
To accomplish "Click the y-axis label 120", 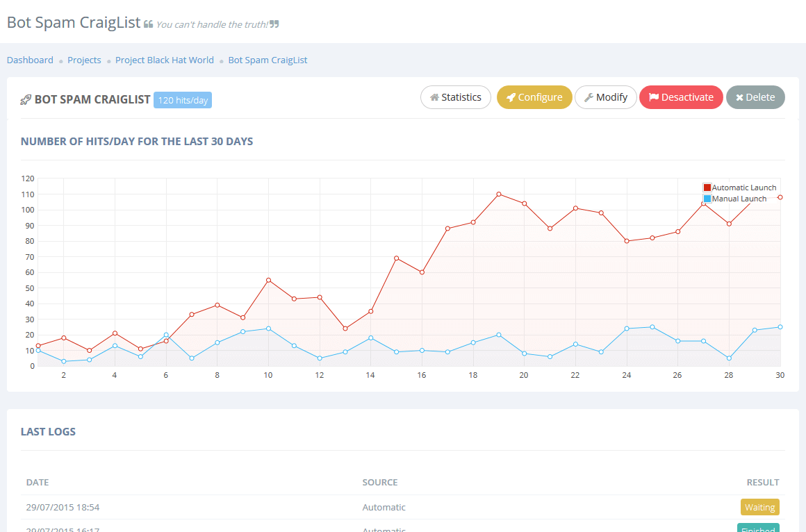I will click(28, 178).
